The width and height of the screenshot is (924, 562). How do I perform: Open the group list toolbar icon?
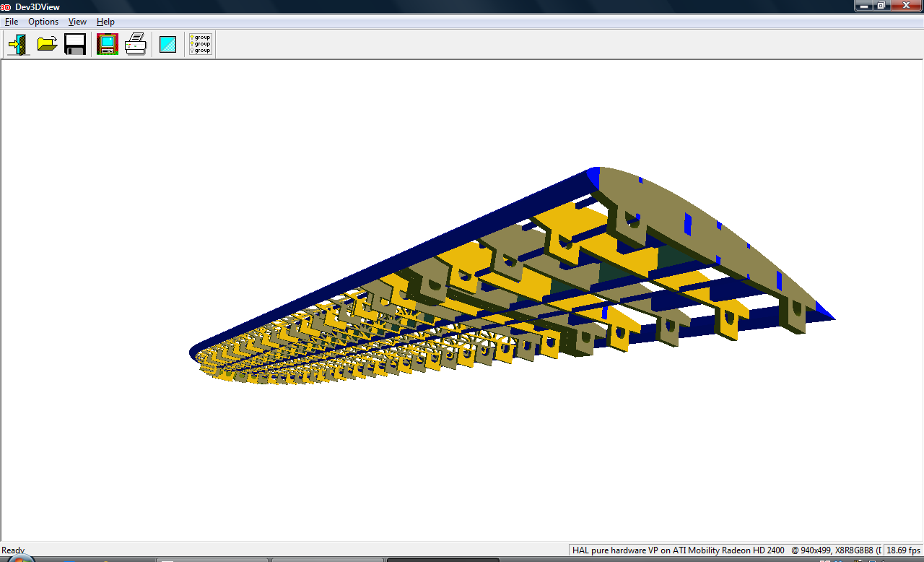(200, 44)
